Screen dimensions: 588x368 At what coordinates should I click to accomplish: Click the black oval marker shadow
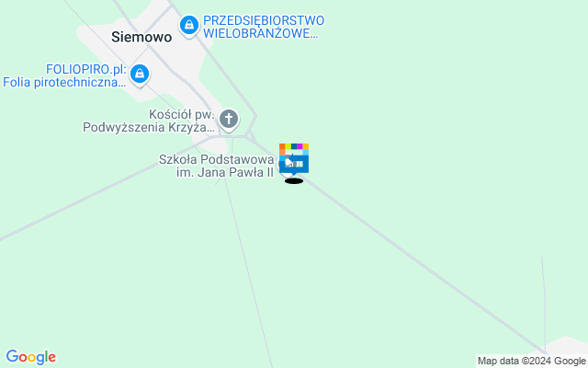pyautogui.click(x=294, y=181)
